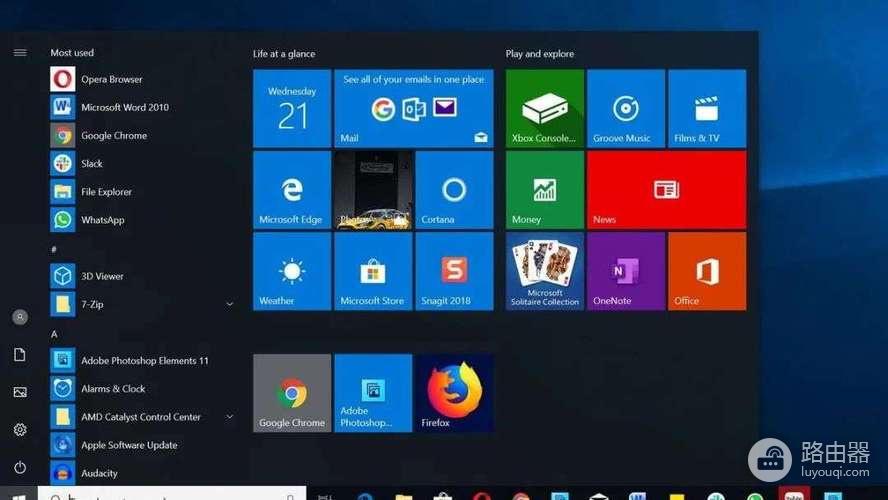Open the Adobe Photoshop tile
Screen dimensions: 888x500
[373, 393]
